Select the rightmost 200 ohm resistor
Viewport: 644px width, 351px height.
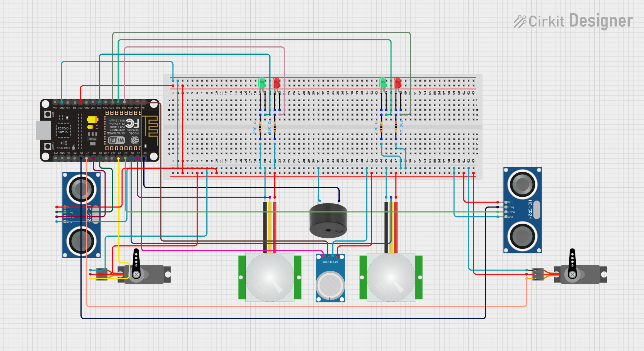[x=396, y=127]
